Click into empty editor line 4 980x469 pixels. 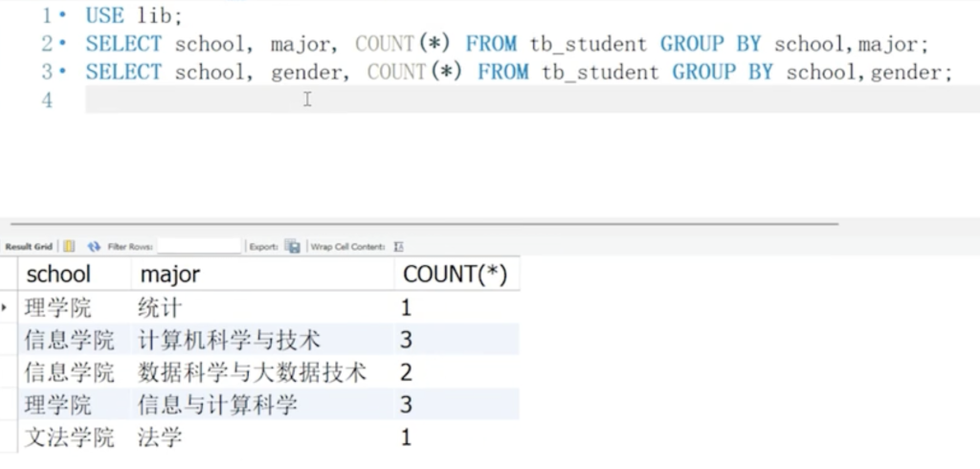(479, 100)
